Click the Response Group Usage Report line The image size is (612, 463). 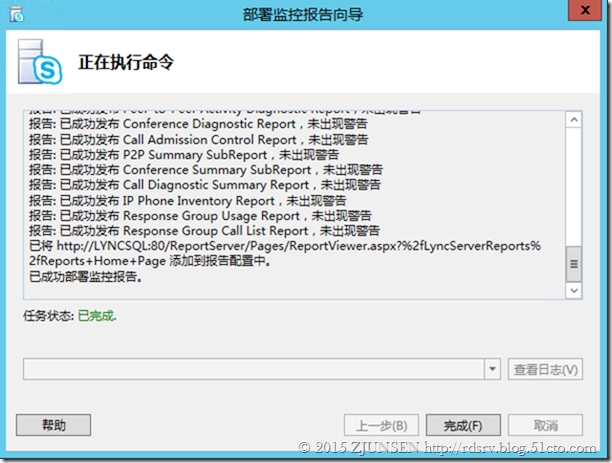[x=200, y=215]
